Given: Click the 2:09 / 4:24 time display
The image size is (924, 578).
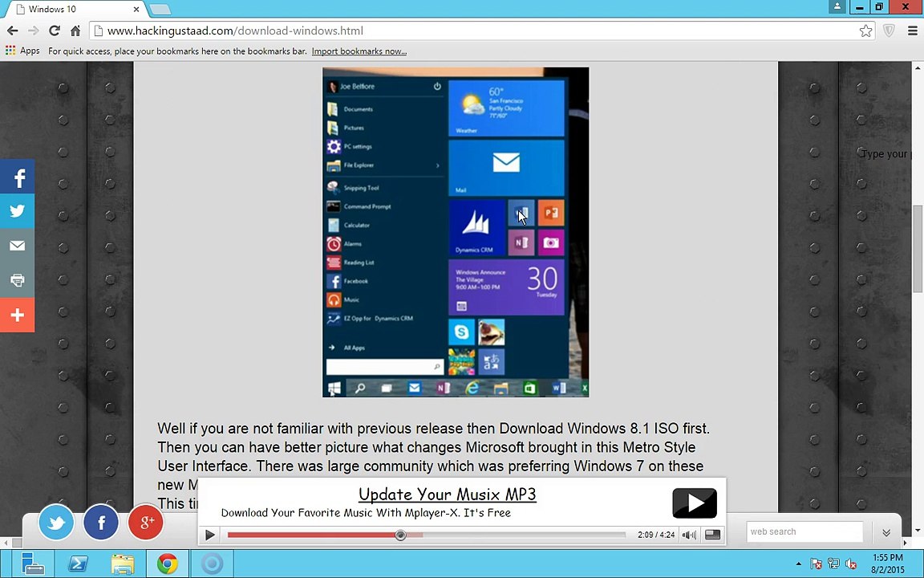Looking at the screenshot, I should click(656, 535).
